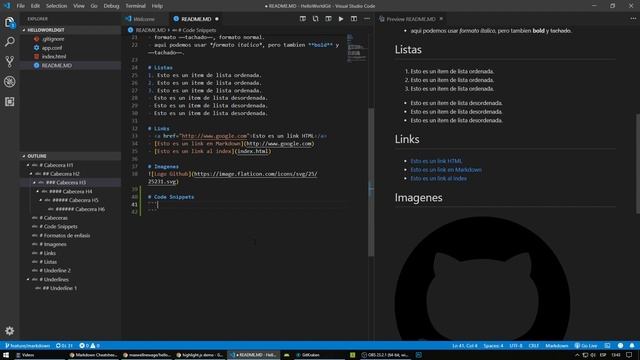Select Imagenes outline entry
The image size is (640, 360).
click(x=70, y=244)
